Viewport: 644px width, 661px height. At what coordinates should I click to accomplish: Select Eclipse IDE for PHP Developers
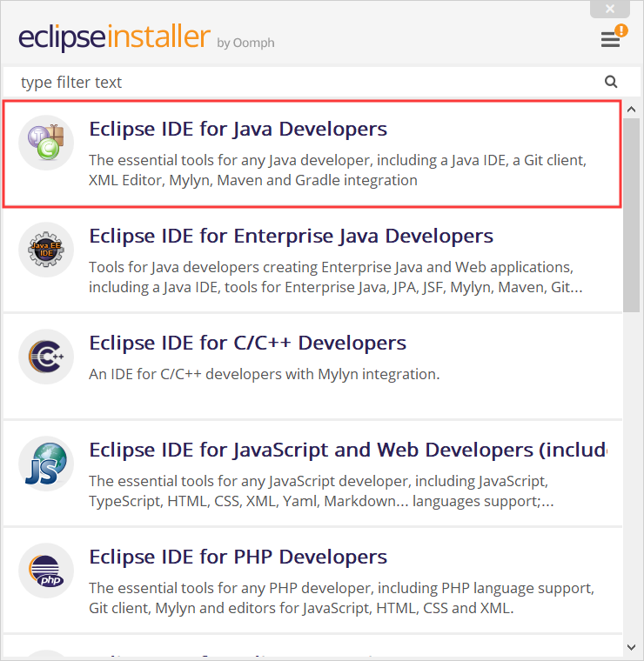pyautogui.click(x=312, y=580)
